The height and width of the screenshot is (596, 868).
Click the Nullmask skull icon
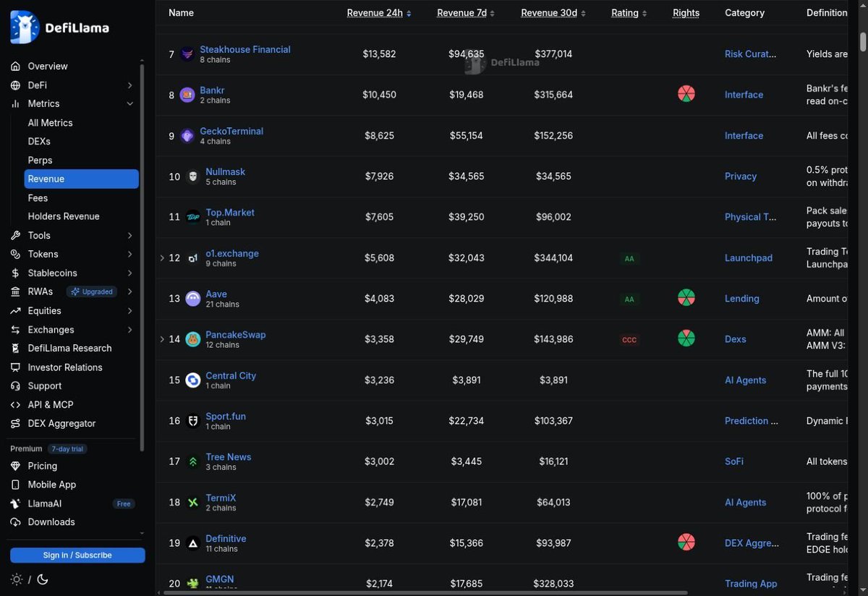point(193,176)
